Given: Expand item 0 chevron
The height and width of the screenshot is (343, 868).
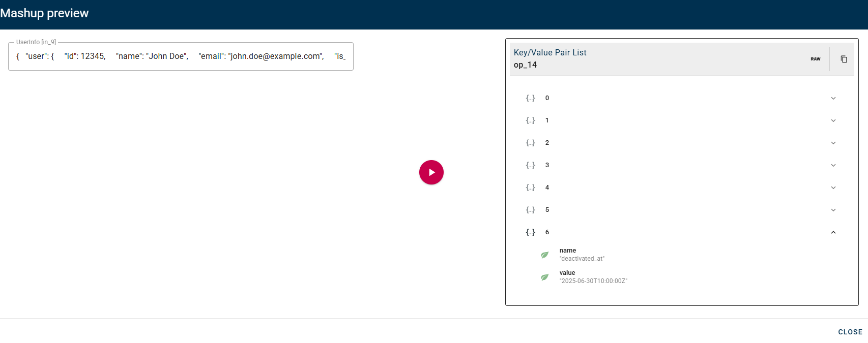Looking at the screenshot, I should [x=833, y=98].
